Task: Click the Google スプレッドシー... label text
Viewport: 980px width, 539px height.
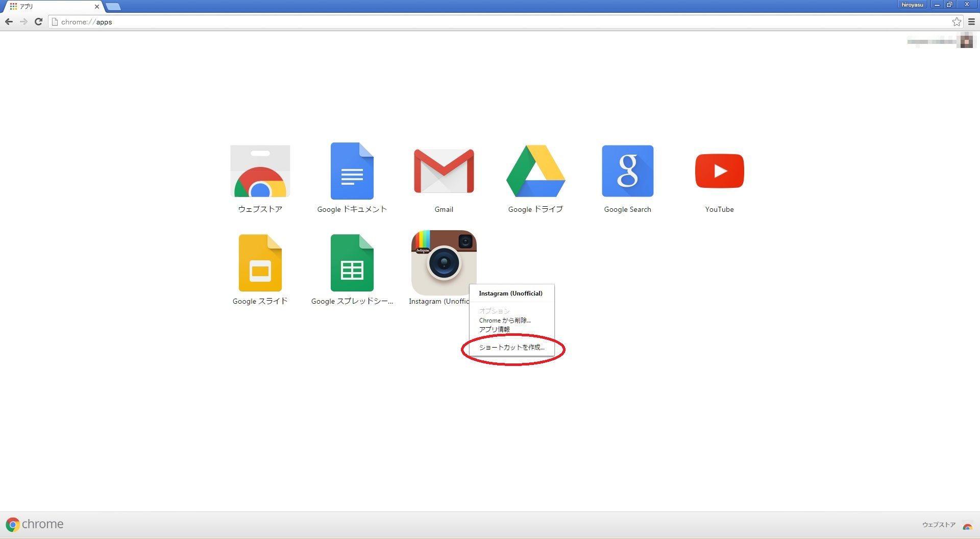Action: coord(352,301)
